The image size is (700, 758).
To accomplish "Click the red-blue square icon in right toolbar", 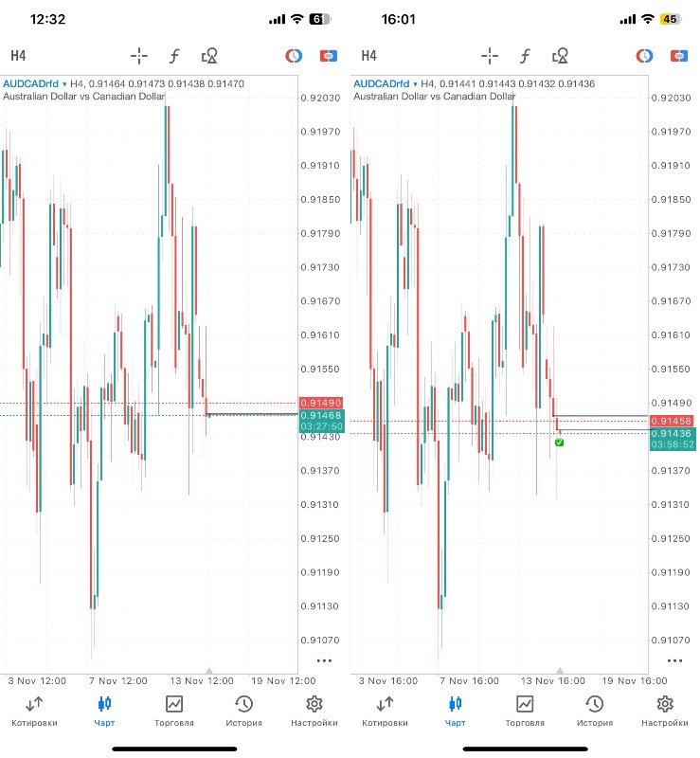I will coord(678,56).
